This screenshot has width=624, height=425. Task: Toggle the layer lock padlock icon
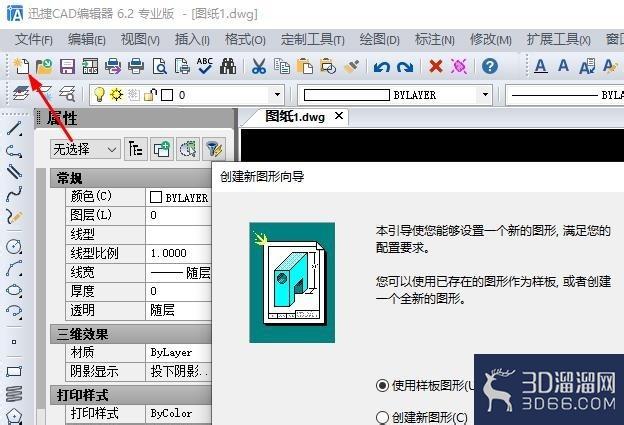click(x=150, y=95)
